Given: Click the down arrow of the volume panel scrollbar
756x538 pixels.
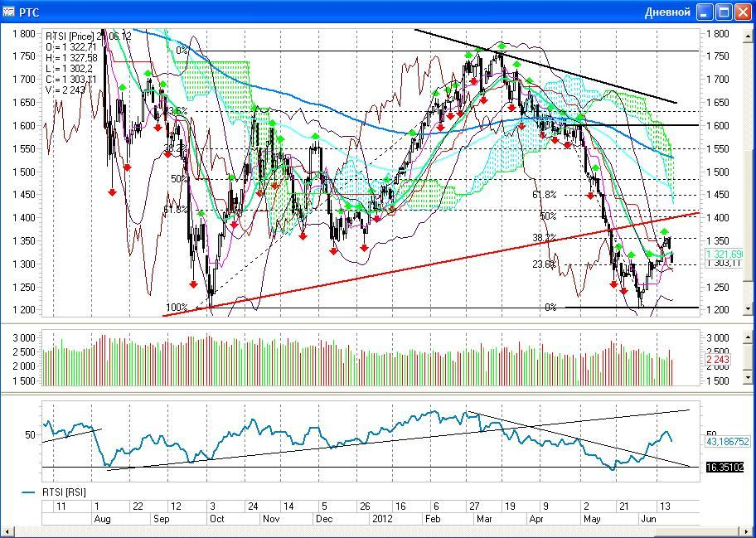Looking at the screenshot, I should 749,377.
